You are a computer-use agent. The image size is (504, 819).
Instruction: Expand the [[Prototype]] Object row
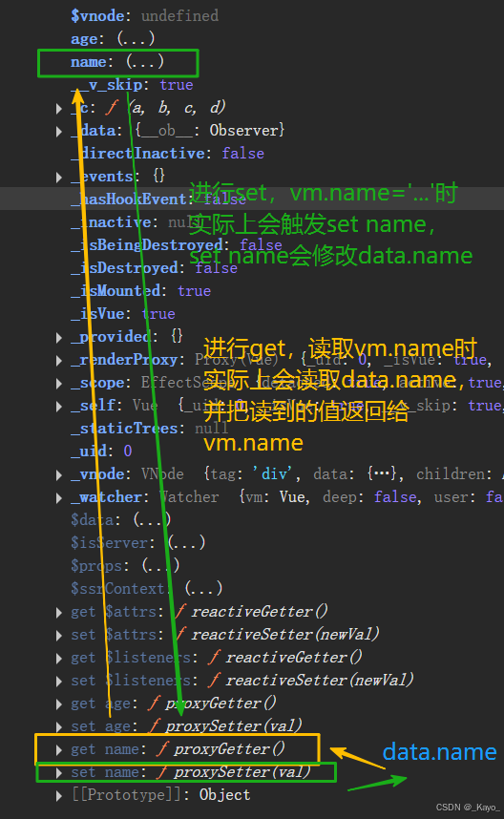click(59, 796)
